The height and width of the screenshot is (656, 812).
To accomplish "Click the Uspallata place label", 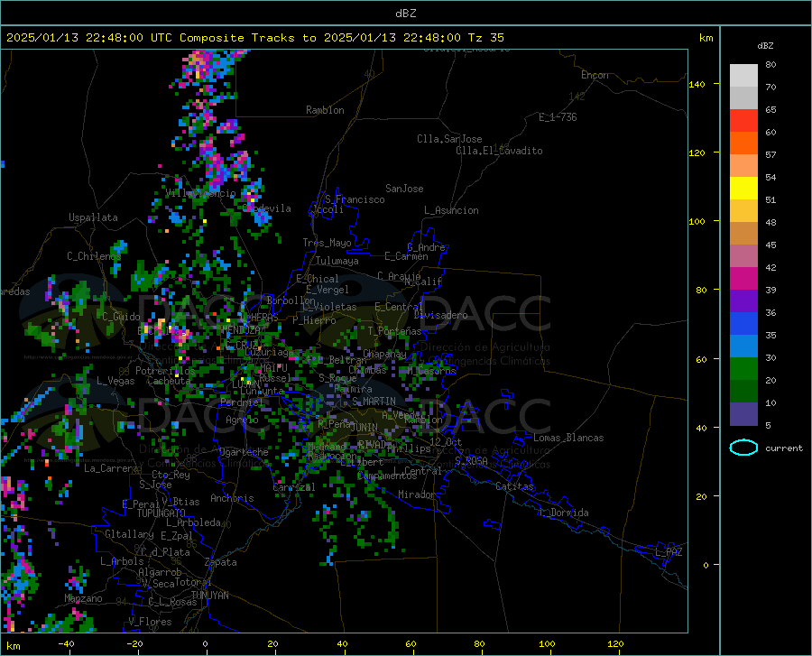I will (x=93, y=217).
